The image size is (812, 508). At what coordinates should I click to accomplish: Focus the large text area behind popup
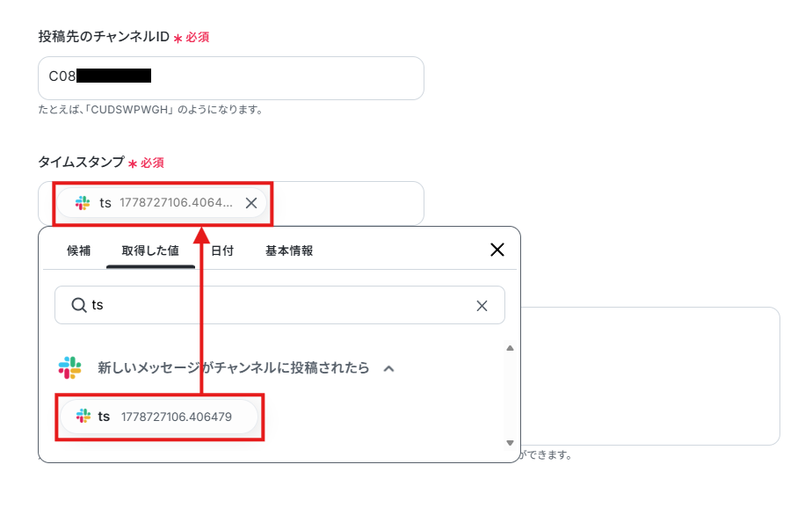click(x=650, y=376)
